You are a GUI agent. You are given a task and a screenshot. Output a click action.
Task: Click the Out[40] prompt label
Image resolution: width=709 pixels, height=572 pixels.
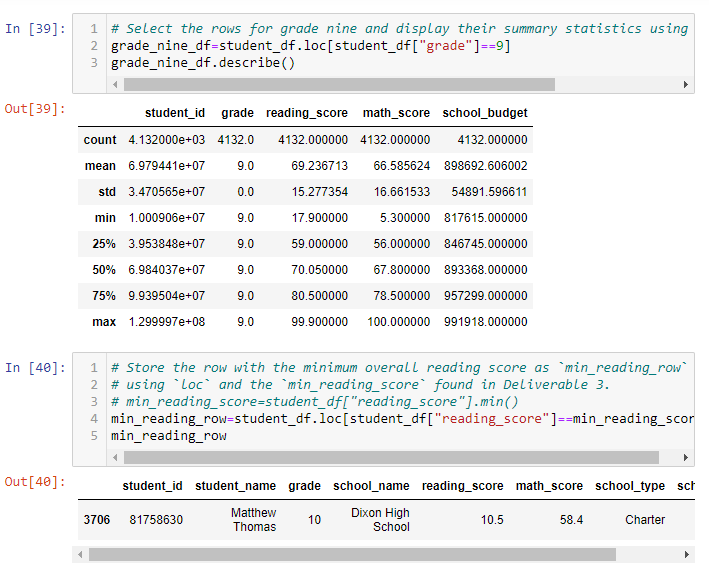(x=35, y=482)
